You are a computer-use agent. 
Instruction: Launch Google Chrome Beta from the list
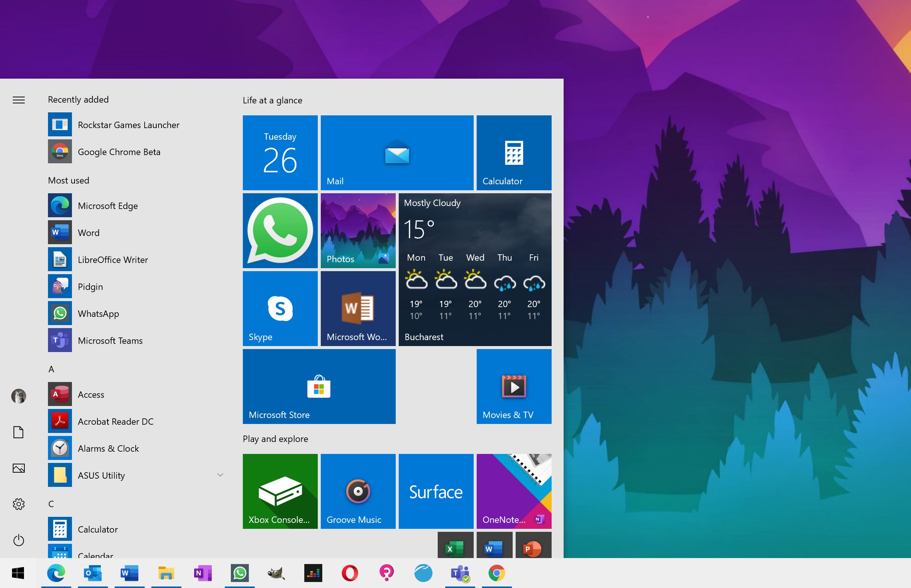click(136, 152)
